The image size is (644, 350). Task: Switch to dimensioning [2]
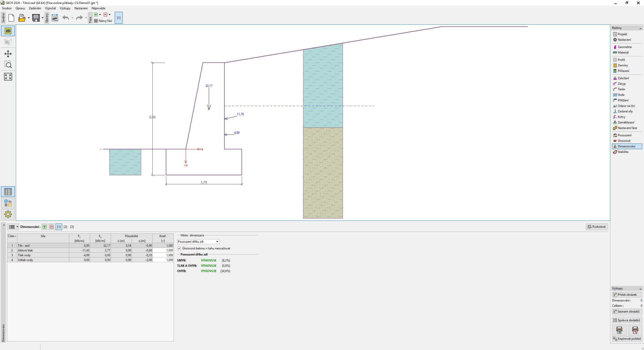(65, 227)
